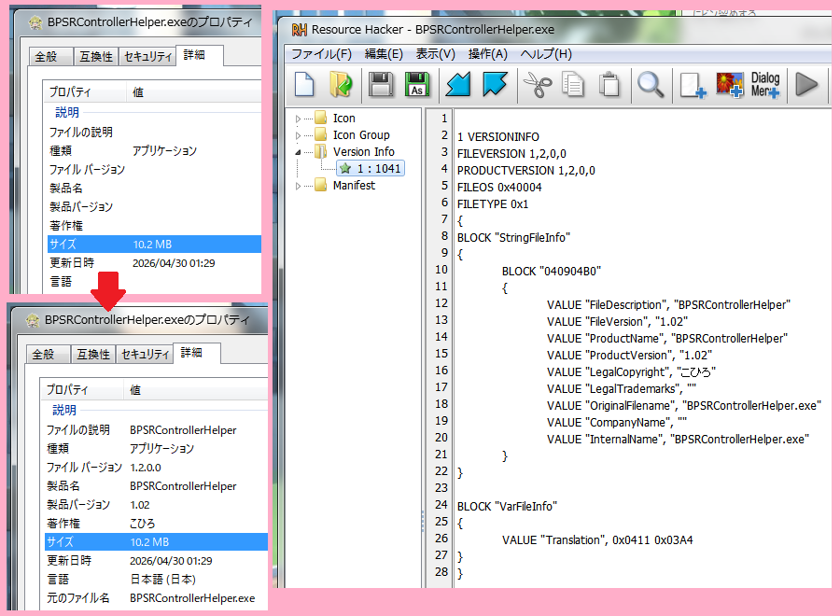840x616 pixels.
Task: Click the Dialog Menu toolbar button
Action: pos(765,85)
